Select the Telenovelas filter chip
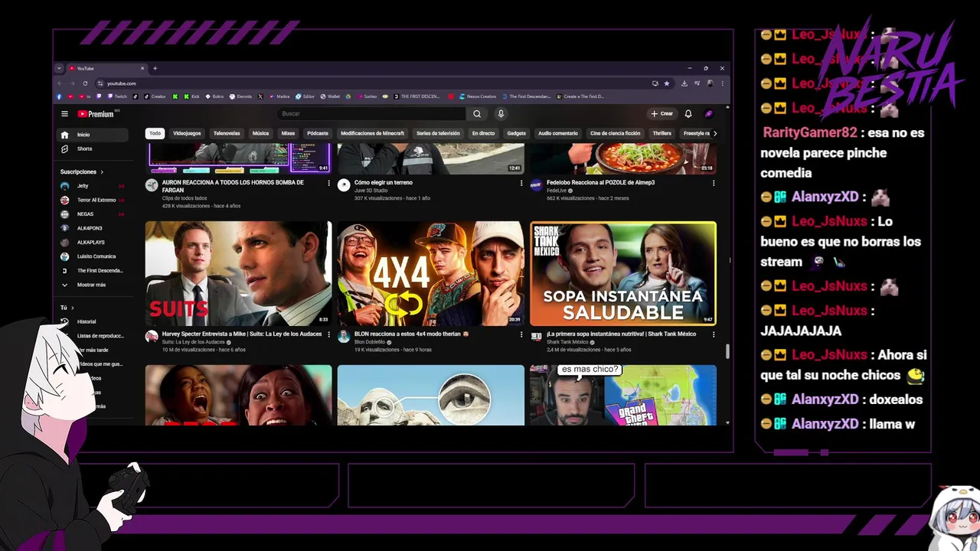Screen dimensions: 980x551 (227, 133)
